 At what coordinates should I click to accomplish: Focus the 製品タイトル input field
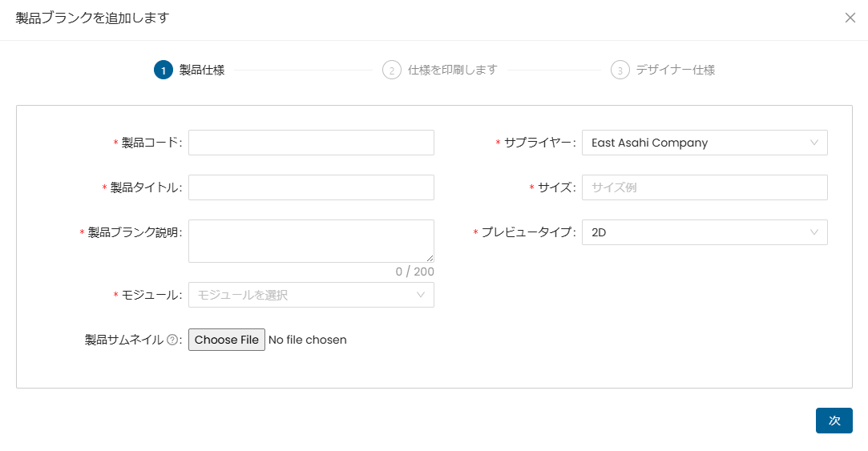click(311, 187)
